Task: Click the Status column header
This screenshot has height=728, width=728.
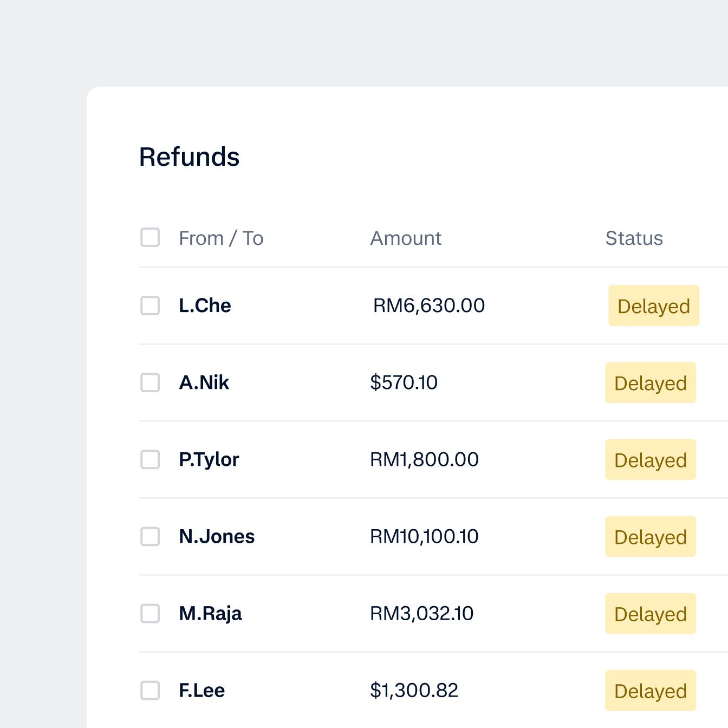Action: [634, 237]
